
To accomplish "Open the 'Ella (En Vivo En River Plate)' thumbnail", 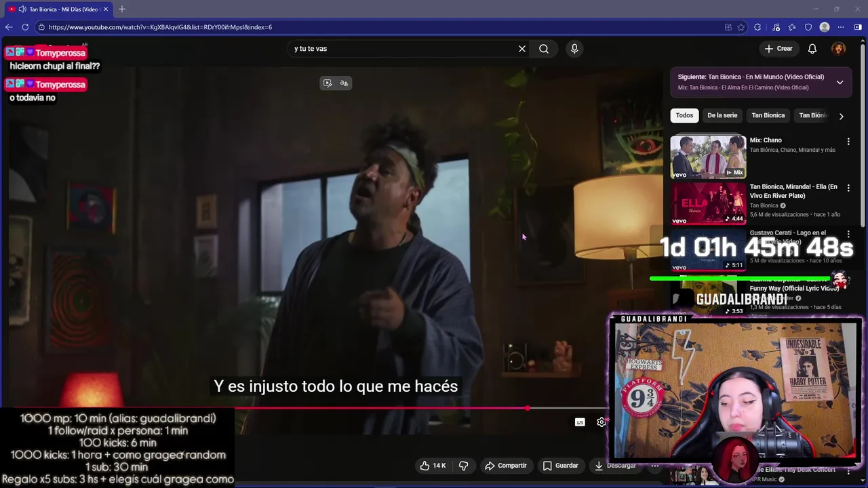I will click(708, 203).
